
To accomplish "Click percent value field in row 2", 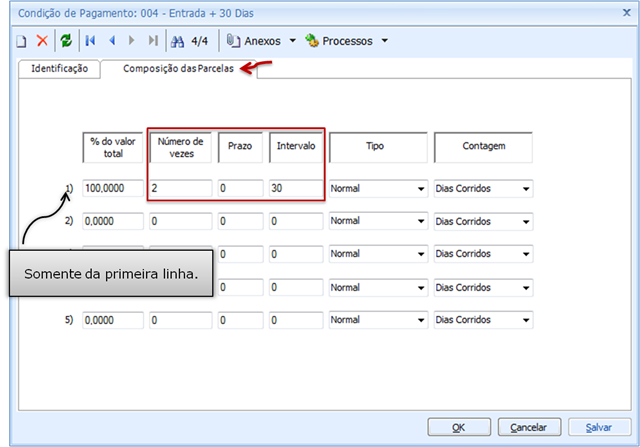I will pos(113,221).
